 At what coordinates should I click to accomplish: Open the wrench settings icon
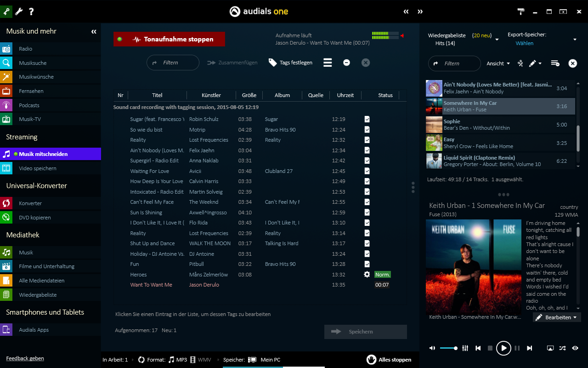(19, 11)
